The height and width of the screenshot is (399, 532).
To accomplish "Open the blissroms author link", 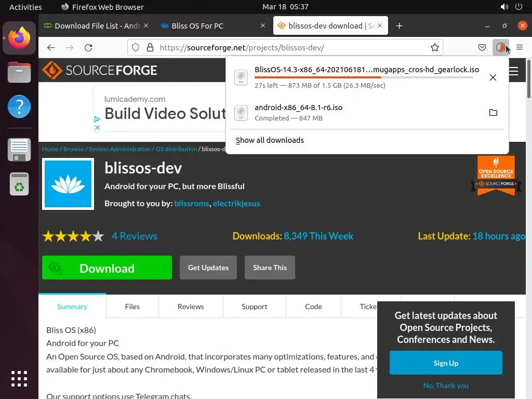I will pyautogui.click(x=192, y=203).
